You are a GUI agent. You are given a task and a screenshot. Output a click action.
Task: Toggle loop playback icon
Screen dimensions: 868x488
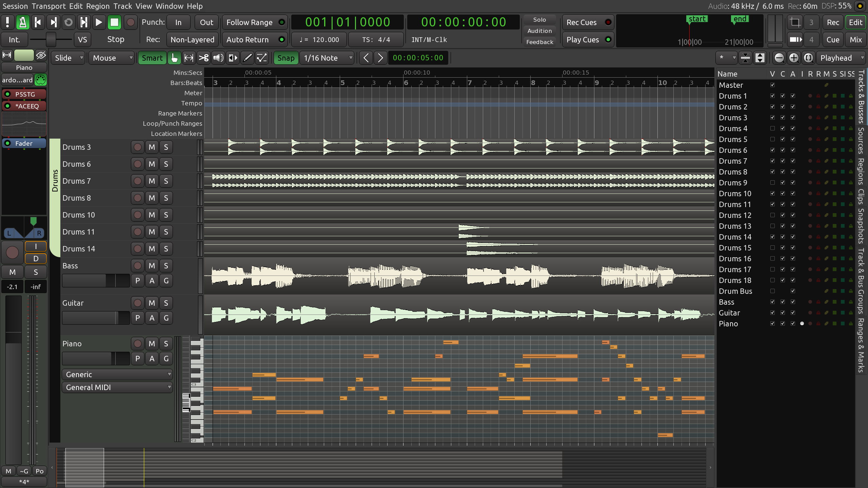68,22
